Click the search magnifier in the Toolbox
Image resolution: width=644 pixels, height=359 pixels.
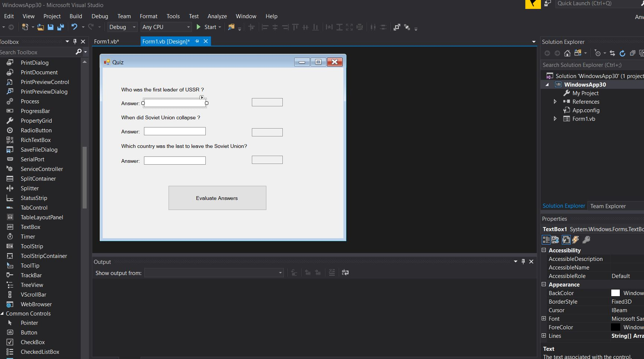point(78,52)
